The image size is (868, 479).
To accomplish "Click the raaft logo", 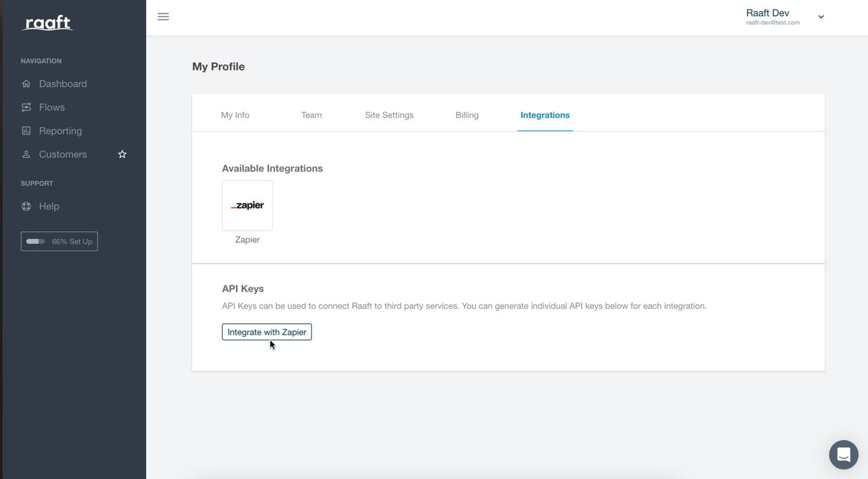I will coord(48,23).
